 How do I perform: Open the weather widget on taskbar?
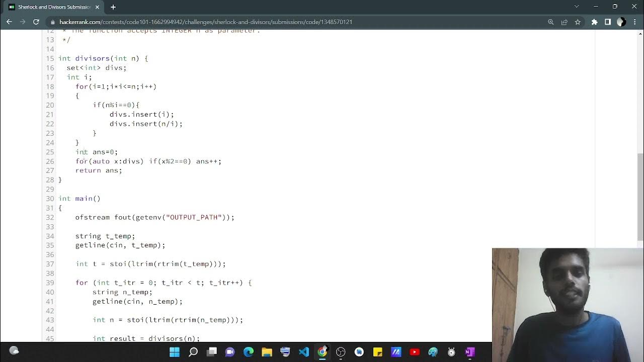click(x=14, y=351)
